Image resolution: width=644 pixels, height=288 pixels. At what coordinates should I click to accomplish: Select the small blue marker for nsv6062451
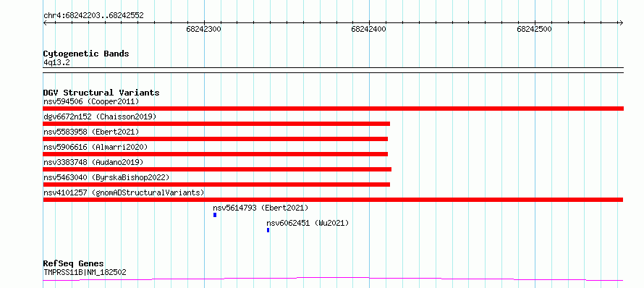268,230
